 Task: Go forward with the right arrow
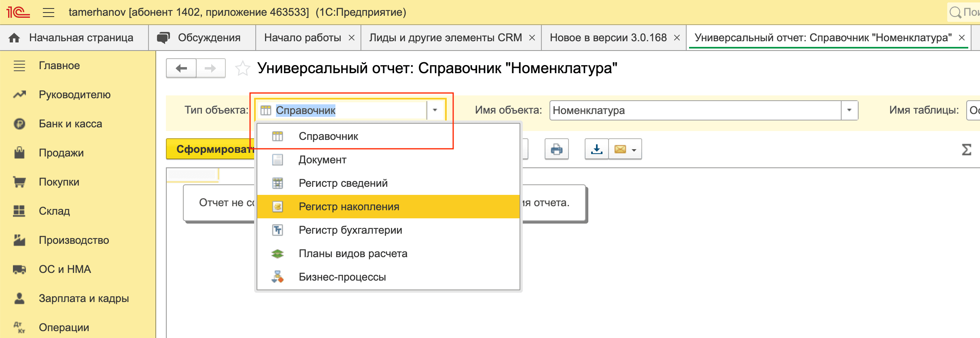pyautogui.click(x=210, y=68)
